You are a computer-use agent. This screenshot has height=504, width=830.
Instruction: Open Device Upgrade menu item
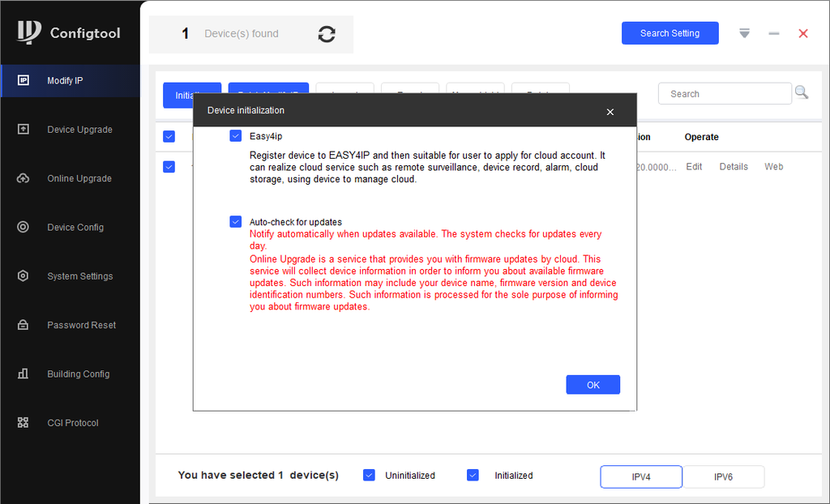pyautogui.click(x=79, y=130)
